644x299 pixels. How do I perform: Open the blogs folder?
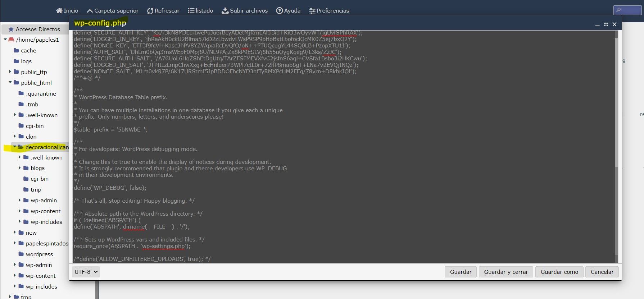(34, 168)
